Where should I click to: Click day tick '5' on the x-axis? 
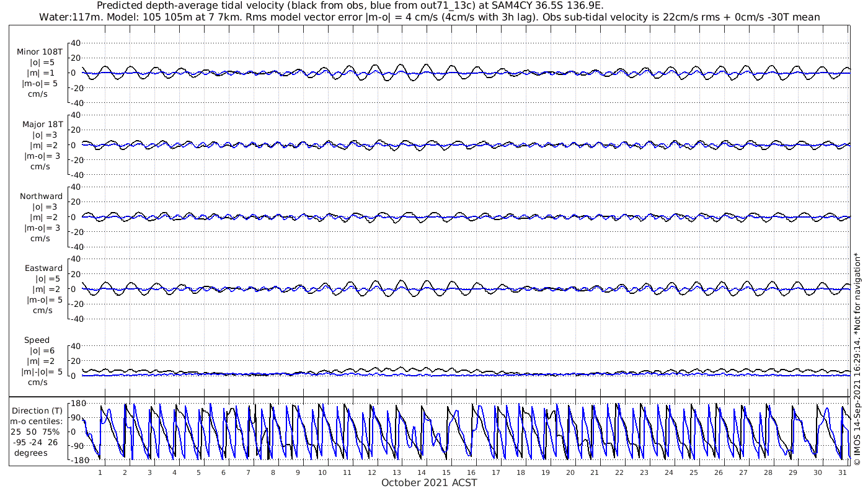coord(198,472)
